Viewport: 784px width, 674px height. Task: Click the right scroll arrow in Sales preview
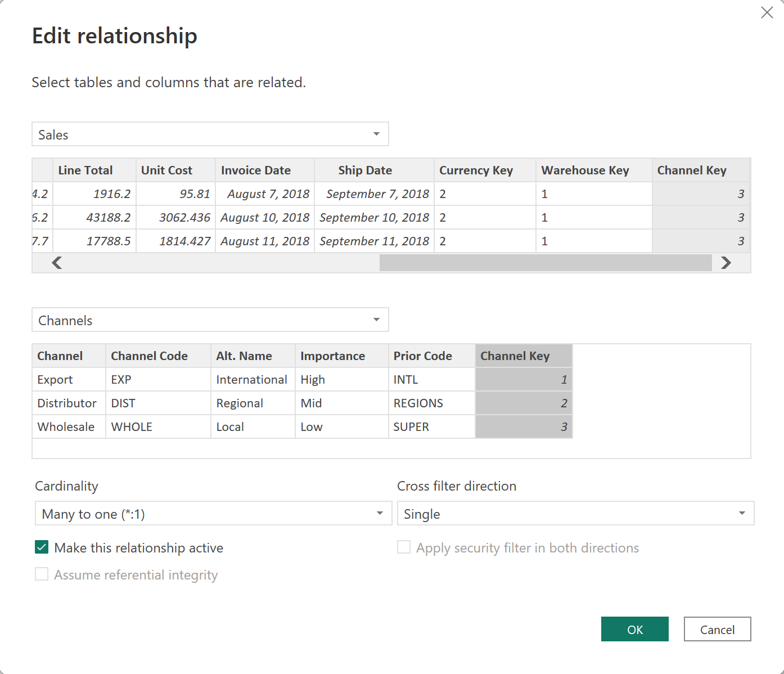726,263
